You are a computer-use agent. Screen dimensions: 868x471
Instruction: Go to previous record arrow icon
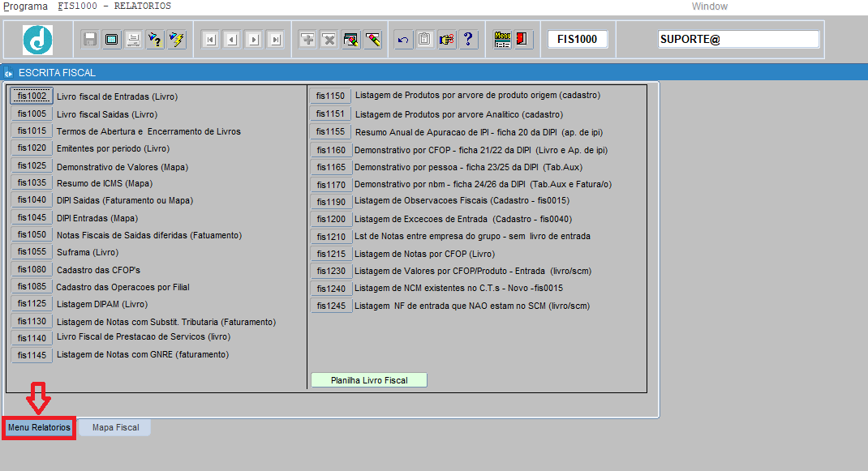232,39
